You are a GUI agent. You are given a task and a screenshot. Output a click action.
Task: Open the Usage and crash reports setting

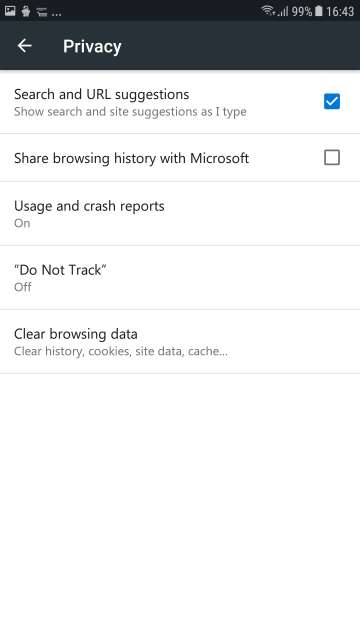tap(180, 213)
